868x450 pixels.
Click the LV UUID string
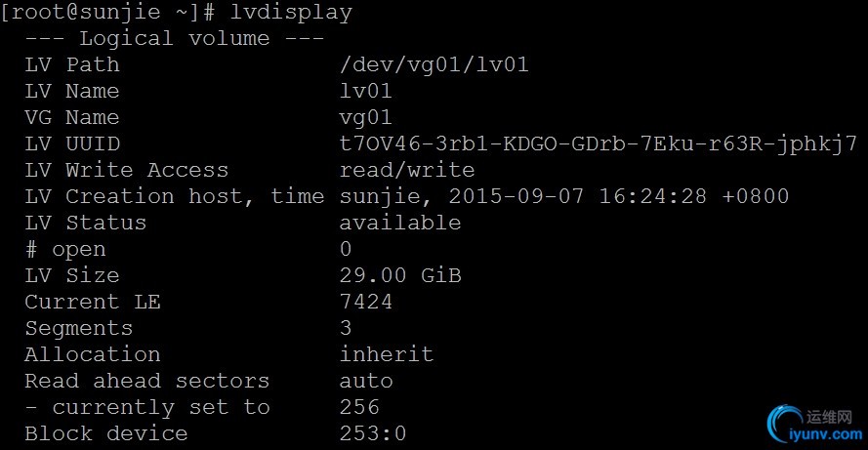point(598,144)
